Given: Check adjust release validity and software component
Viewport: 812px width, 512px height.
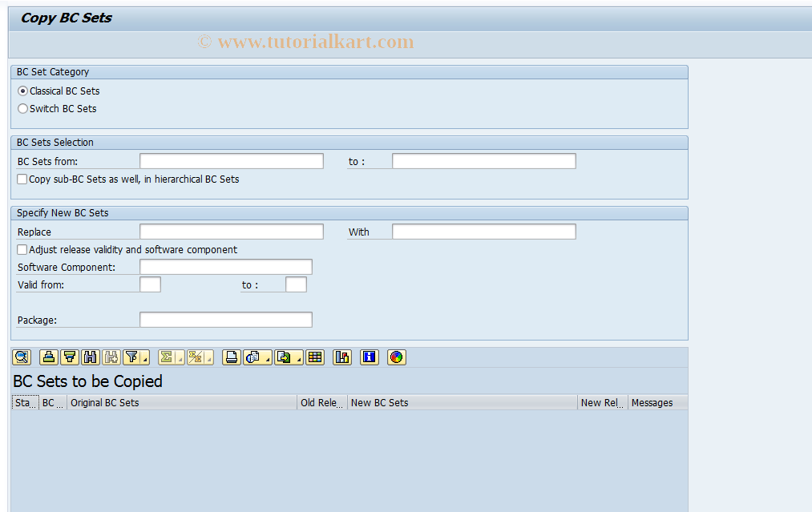Looking at the screenshot, I should point(21,249).
